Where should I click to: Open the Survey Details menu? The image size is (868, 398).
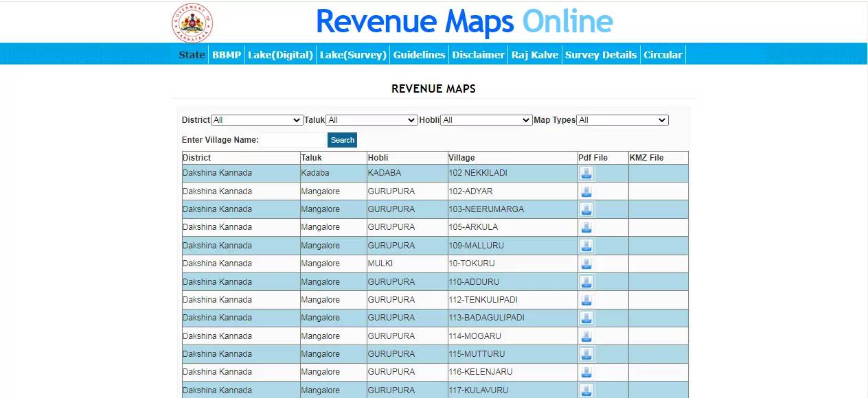point(601,54)
